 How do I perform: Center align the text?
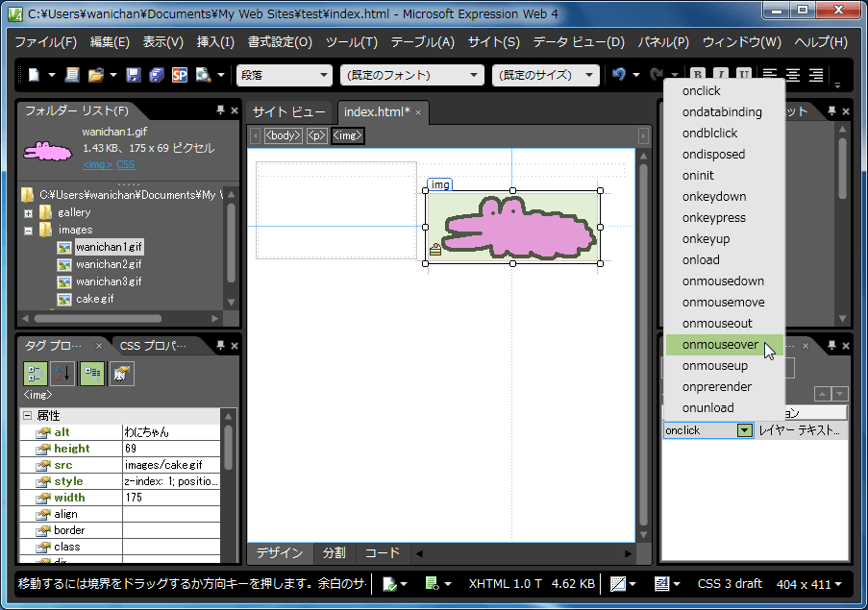tap(793, 75)
